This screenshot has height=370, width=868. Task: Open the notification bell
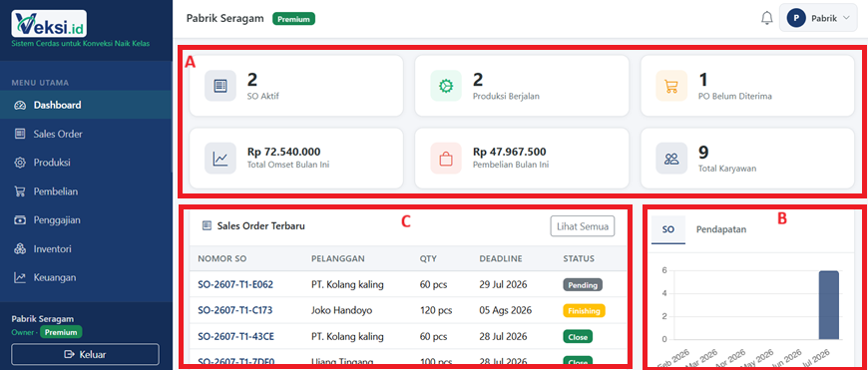(766, 18)
